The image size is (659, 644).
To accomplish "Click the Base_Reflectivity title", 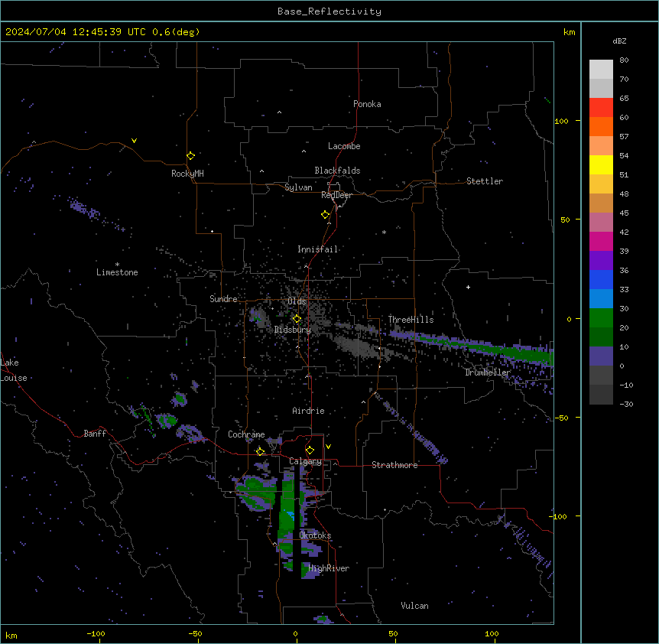I will (x=329, y=11).
